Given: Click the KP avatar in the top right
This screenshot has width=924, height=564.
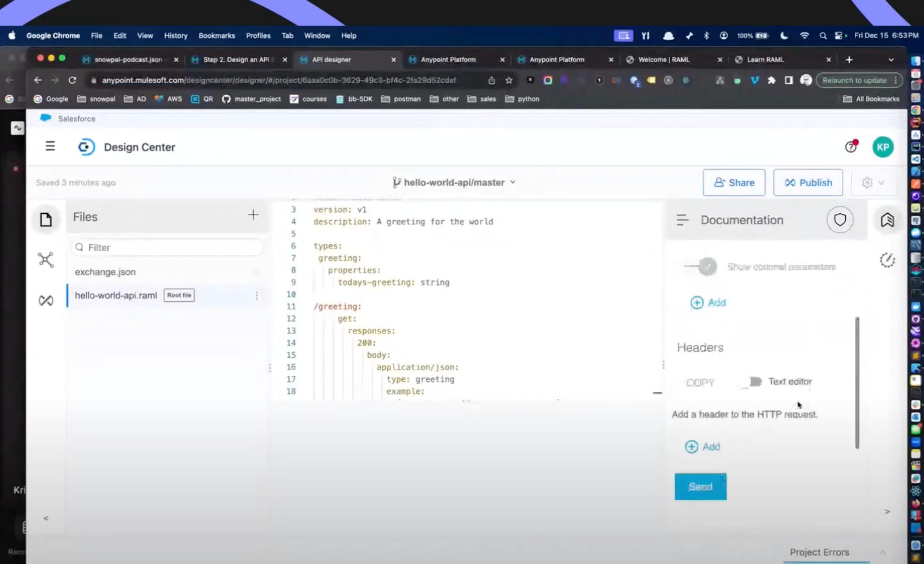Looking at the screenshot, I should [x=882, y=147].
